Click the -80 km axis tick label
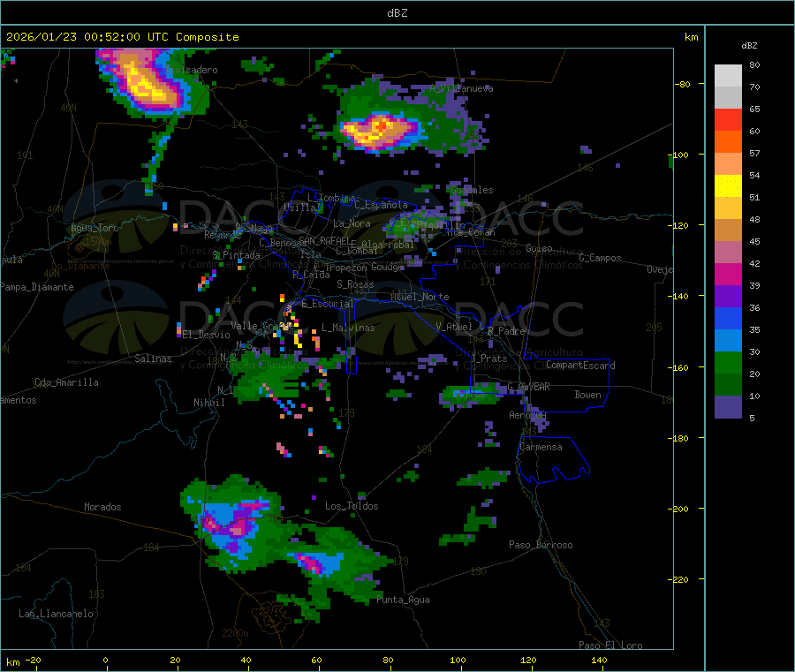Viewport: 795px width, 672px height. point(683,84)
